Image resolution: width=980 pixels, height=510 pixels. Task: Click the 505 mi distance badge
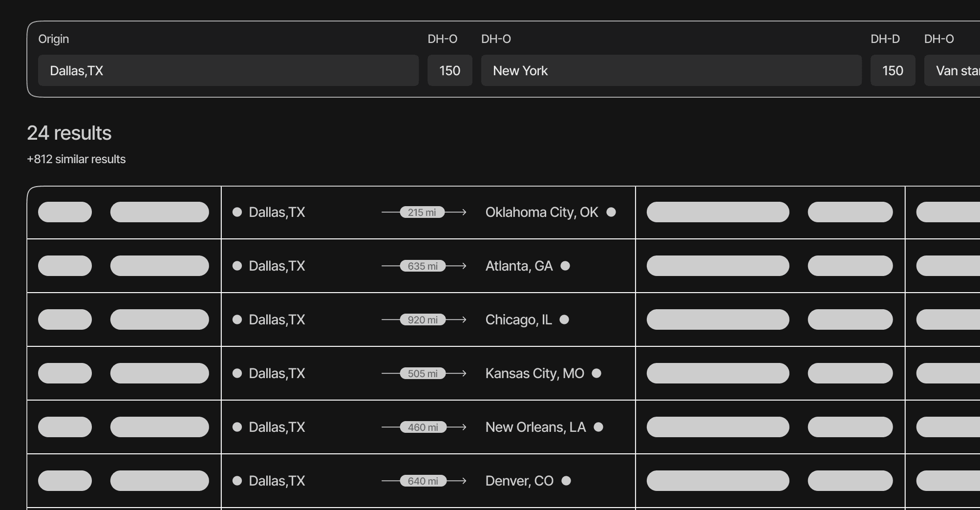(423, 374)
